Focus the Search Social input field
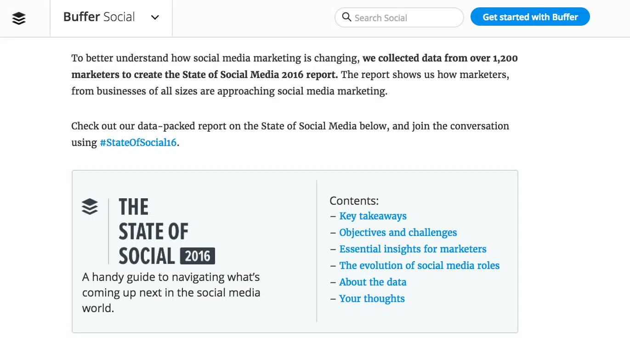The width and height of the screenshot is (630, 364). point(404,18)
